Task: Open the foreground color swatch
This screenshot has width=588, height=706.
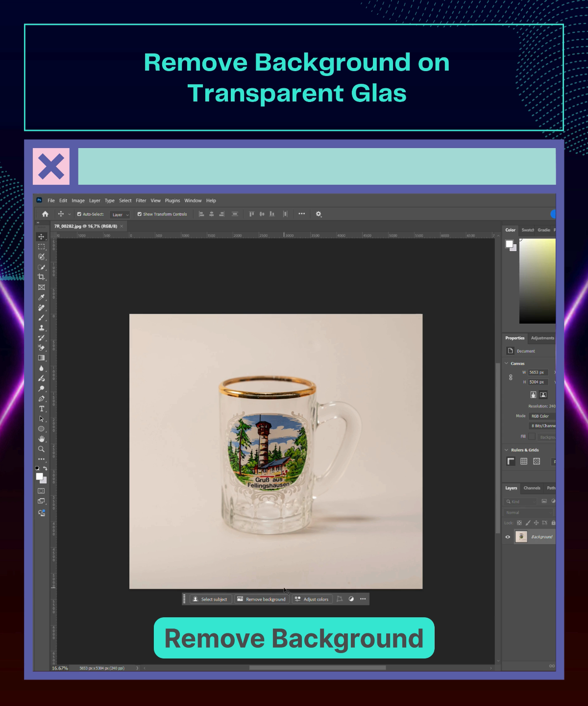Action: (x=40, y=477)
